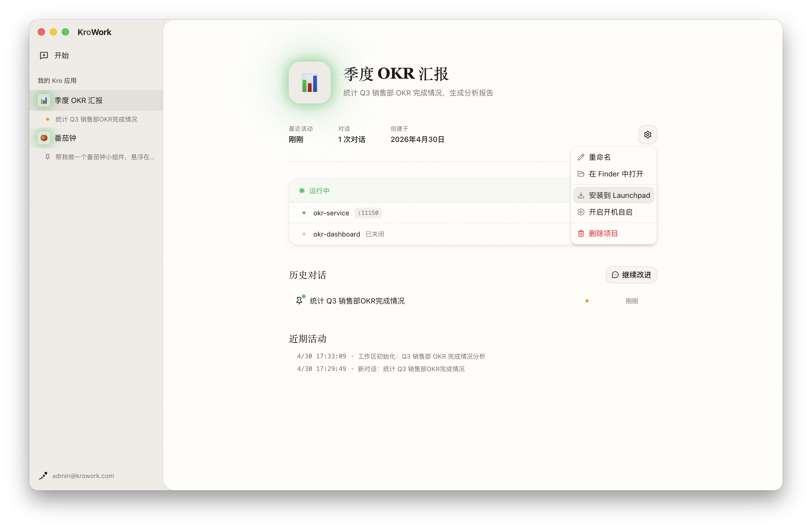
Task: Click activity entry at 4/30 17:33:09
Action: (391, 356)
